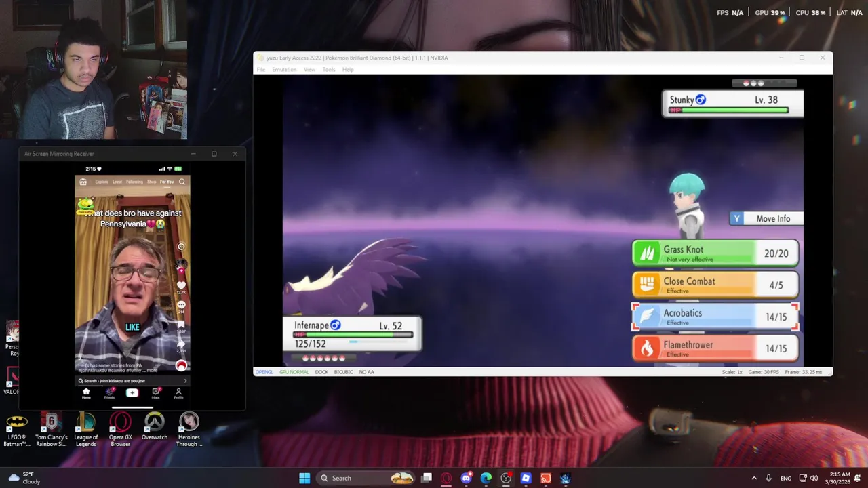Open the Windows Start menu

point(304,479)
